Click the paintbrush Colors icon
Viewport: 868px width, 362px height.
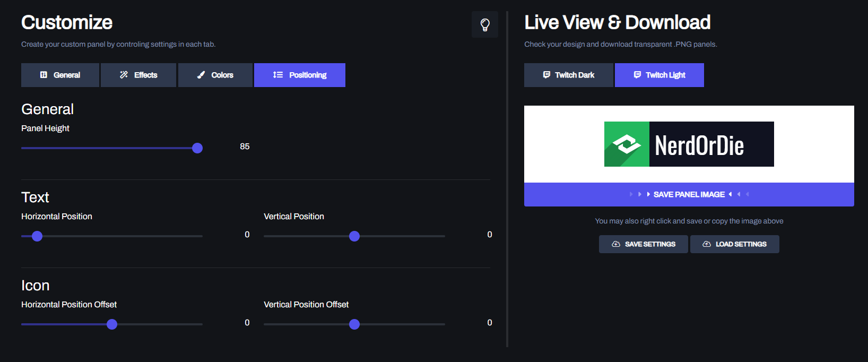(x=201, y=75)
